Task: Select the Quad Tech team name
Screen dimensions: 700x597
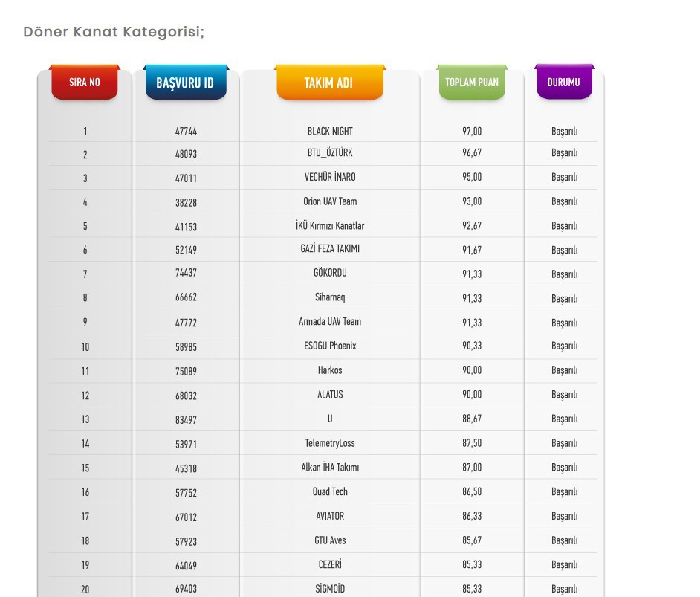Action: (330, 492)
